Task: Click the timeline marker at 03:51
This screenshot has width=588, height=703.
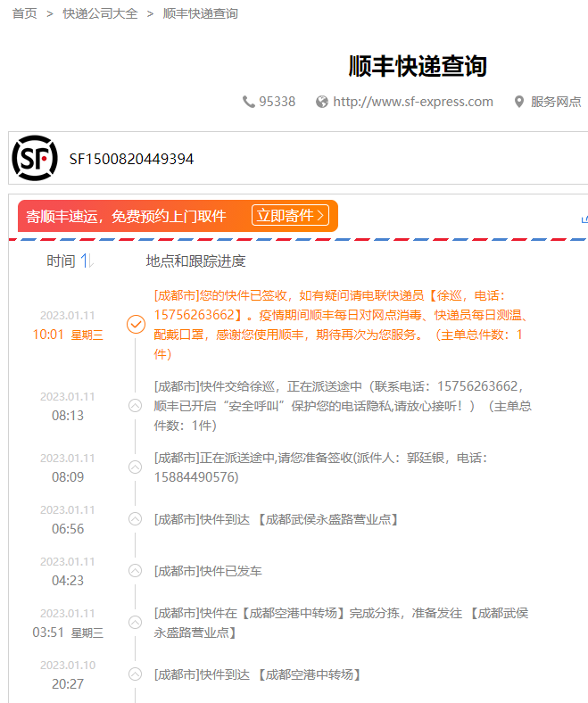Action: point(135,623)
